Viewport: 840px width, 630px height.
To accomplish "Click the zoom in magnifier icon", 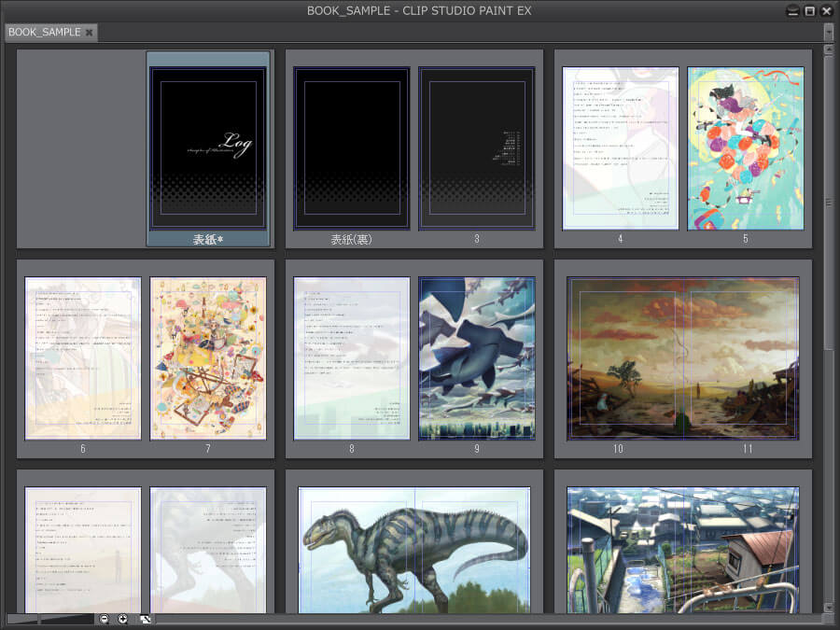I will (123, 620).
